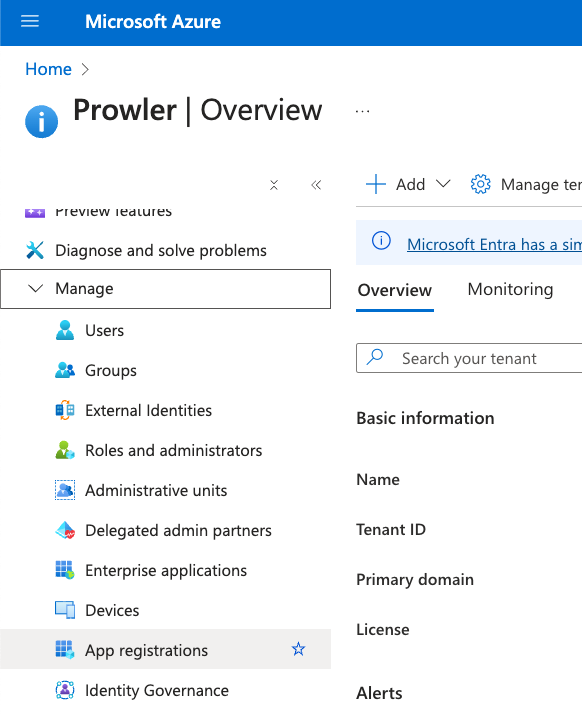This screenshot has height=714, width=582.
Task: Switch to the Overview tab
Action: (394, 290)
